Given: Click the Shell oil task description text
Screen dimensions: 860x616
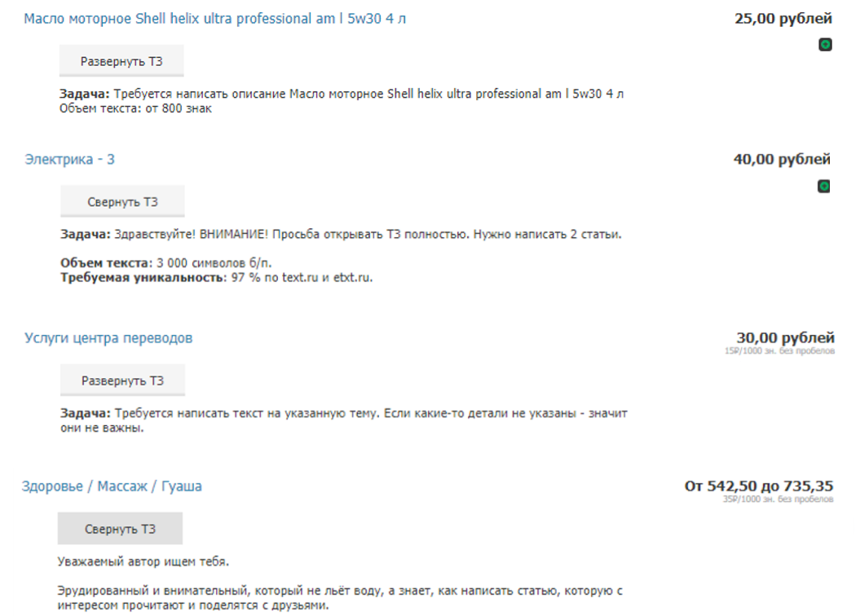Looking at the screenshot, I should [x=342, y=95].
